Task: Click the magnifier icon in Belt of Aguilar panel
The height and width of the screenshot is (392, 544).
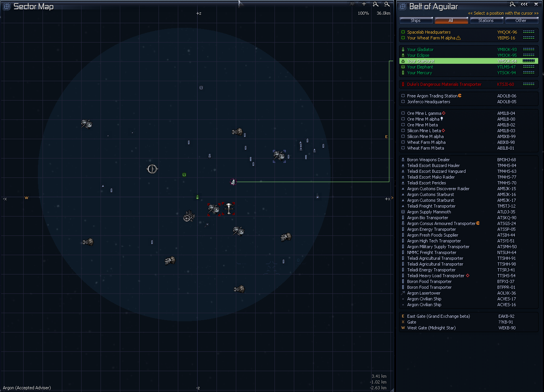Action: point(512,4)
